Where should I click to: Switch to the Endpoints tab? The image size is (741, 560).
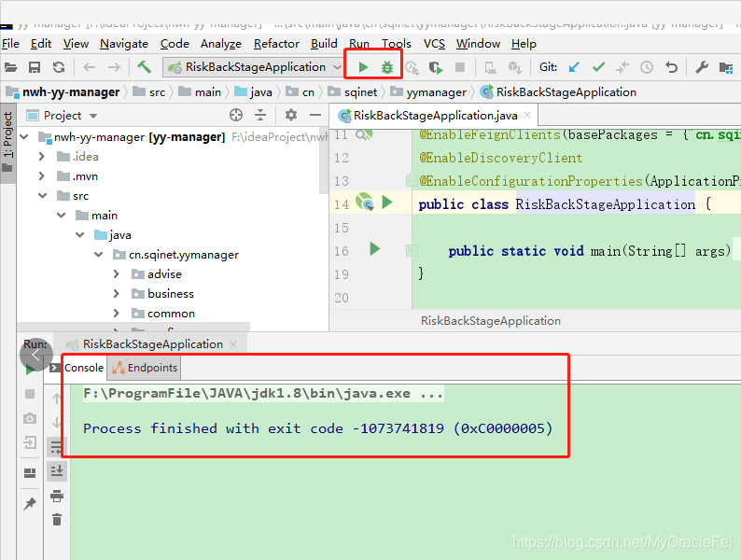(x=145, y=368)
